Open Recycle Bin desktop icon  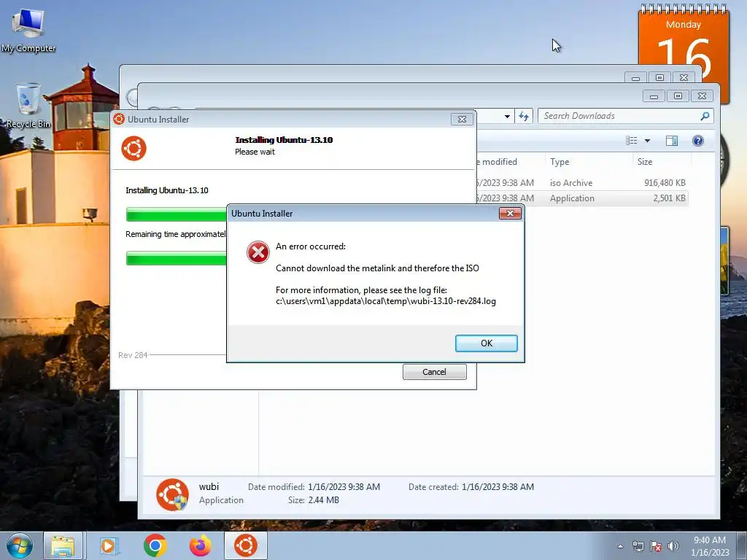(28, 106)
